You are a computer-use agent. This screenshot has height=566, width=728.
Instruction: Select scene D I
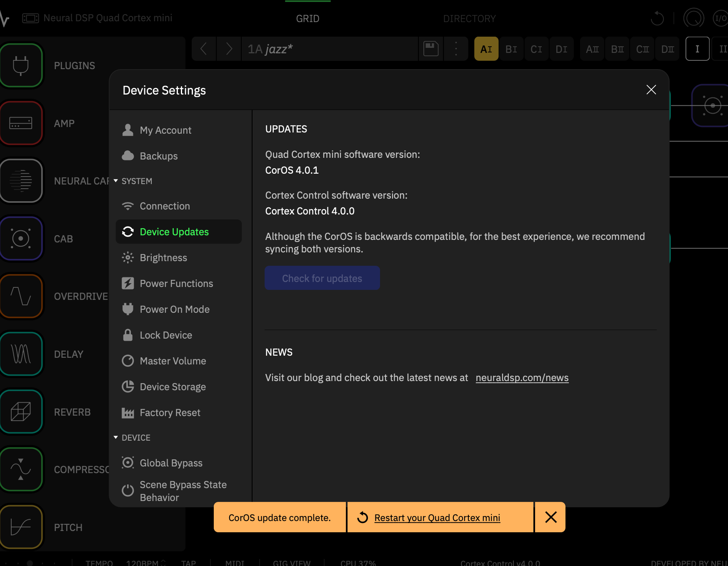(x=561, y=49)
